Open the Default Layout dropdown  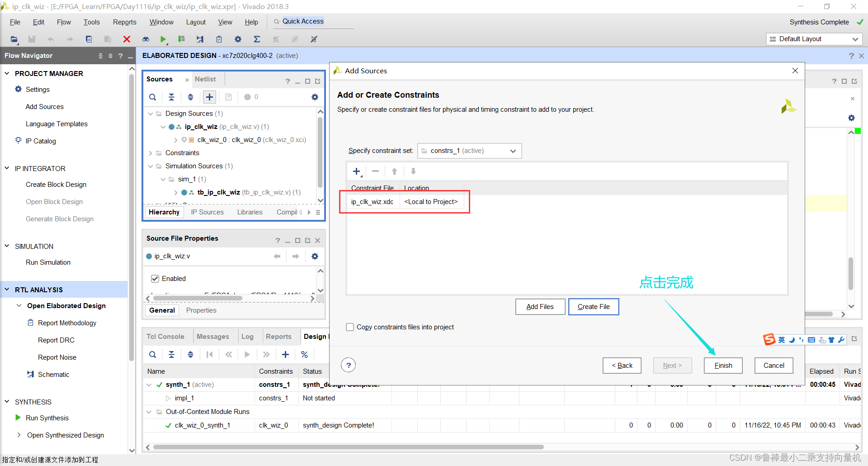(x=814, y=39)
